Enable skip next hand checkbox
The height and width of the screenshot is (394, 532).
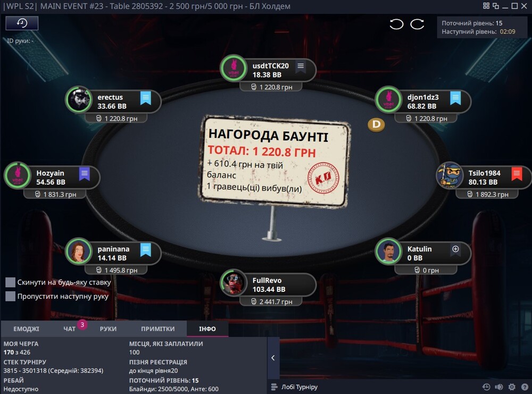pos(11,296)
